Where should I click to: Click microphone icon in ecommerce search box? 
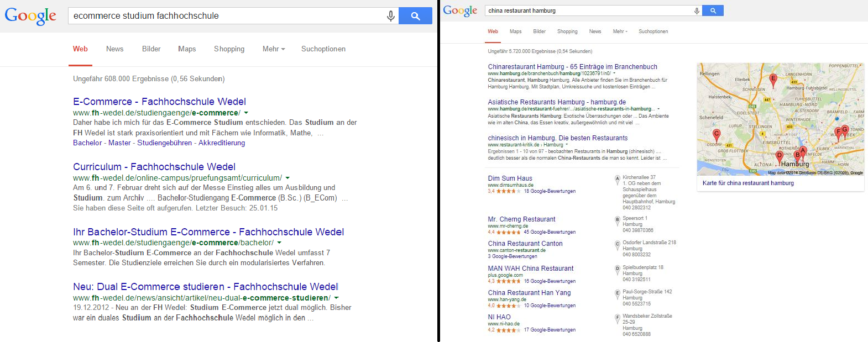coord(391,16)
